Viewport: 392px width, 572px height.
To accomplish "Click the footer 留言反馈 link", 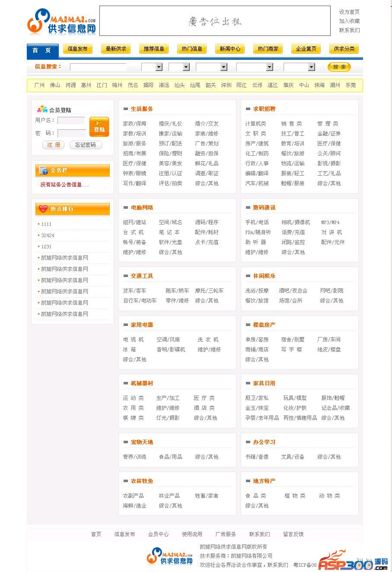I will coord(293,534).
